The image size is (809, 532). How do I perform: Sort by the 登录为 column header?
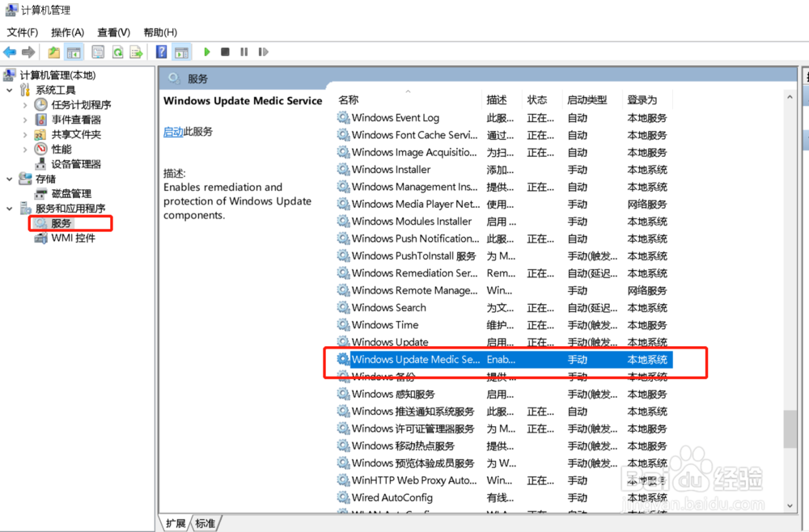coord(647,99)
